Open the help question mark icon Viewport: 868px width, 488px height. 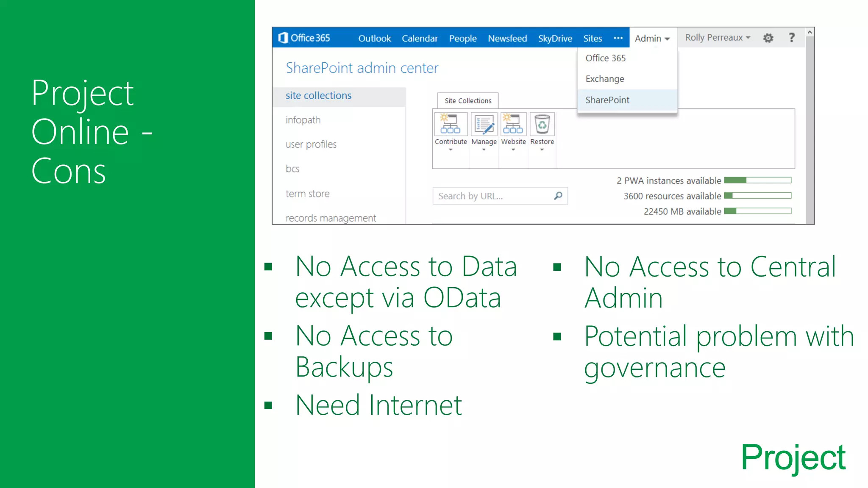pyautogui.click(x=791, y=38)
